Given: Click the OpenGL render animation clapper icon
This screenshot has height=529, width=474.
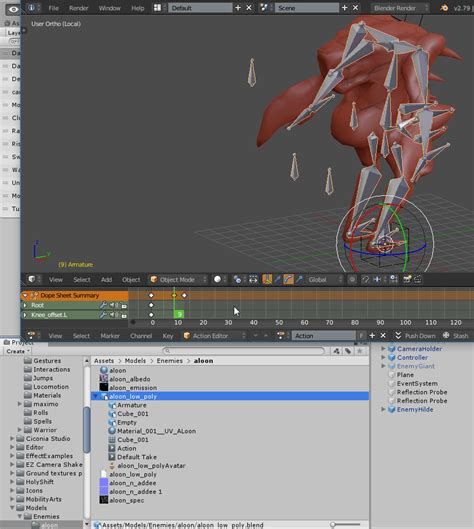Looking at the screenshot, I should [418, 279].
